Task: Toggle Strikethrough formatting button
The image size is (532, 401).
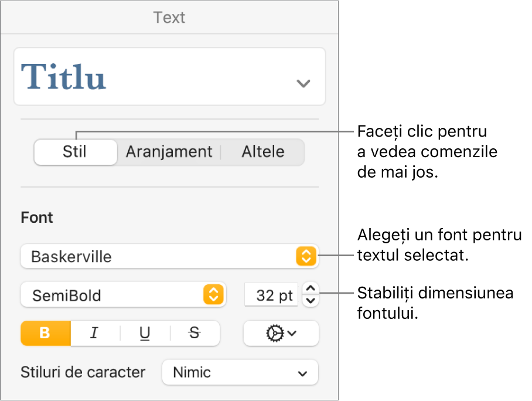Action: [x=195, y=333]
